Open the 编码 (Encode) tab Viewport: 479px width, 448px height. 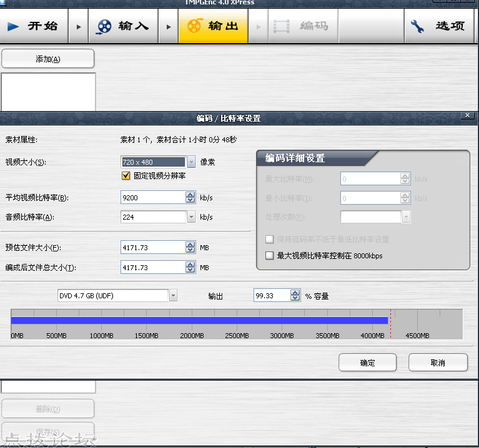click(x=303, y=26)
